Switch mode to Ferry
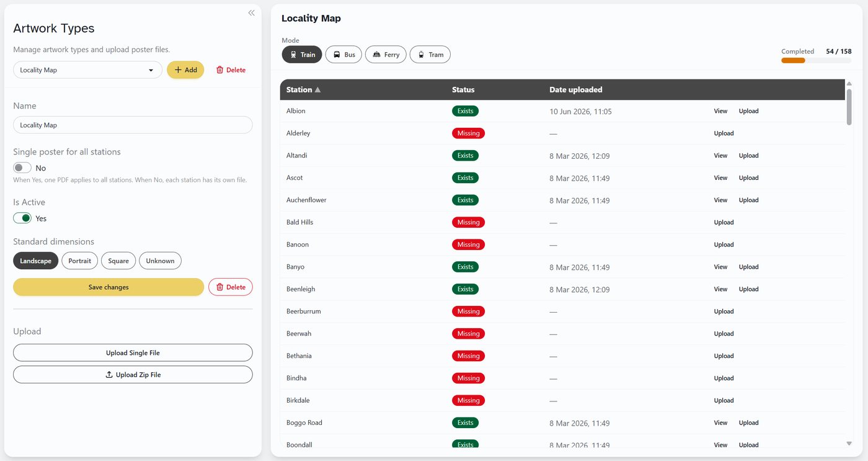This screenshot has height=461, width=868. (386, 55)
